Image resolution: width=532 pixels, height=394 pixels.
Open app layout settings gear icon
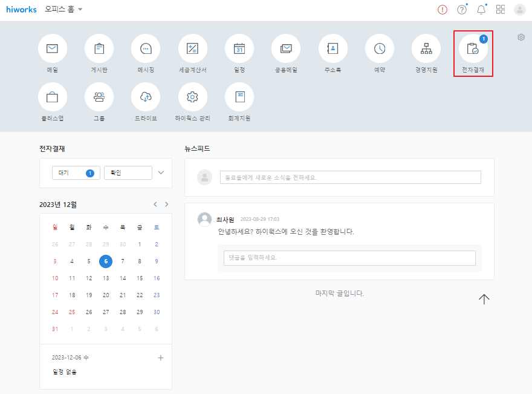coord(521,38)
